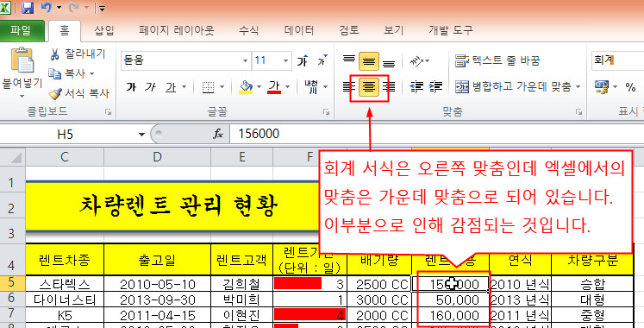Click the Select All corner triangle
The height and width of the screenshot is (328, 644).
tap(16, 157)
